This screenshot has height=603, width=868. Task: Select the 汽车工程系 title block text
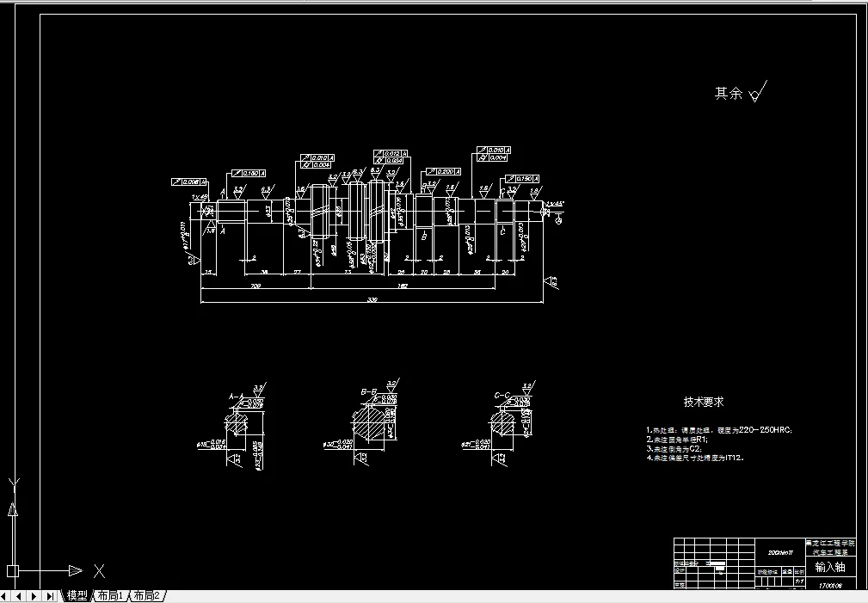pyautogui.click(x=830, y=552)
